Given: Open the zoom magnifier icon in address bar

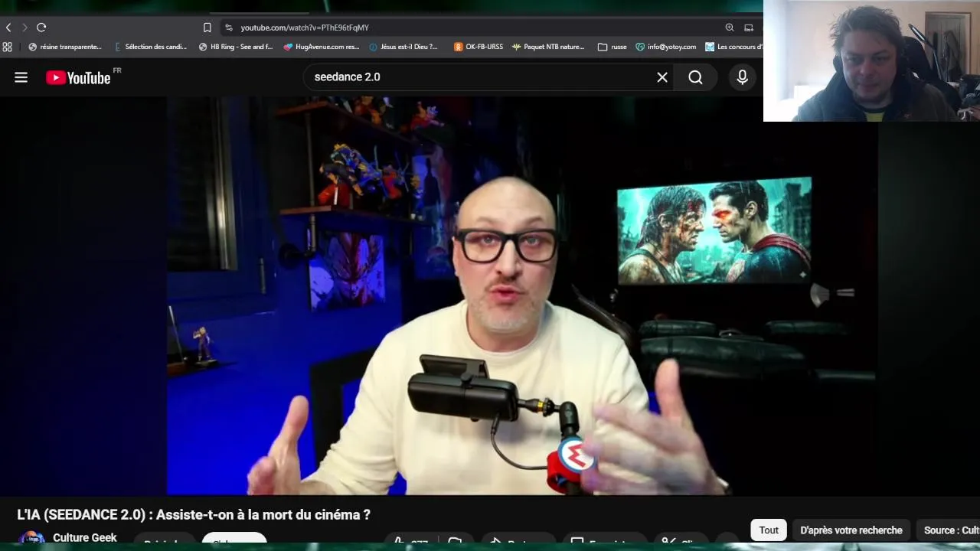Looking at the screenshot, I should tap(730, 28).
